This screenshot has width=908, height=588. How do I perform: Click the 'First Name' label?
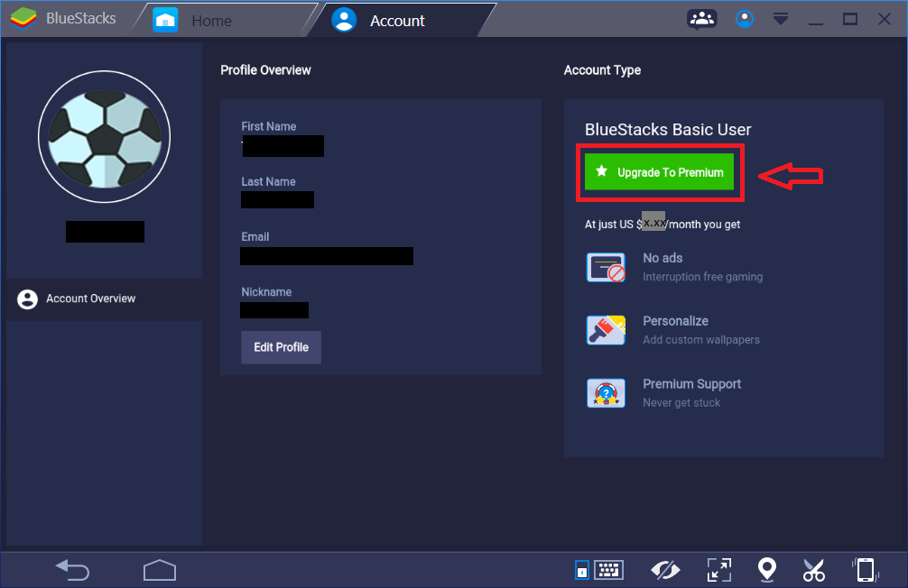click(269, 126)
